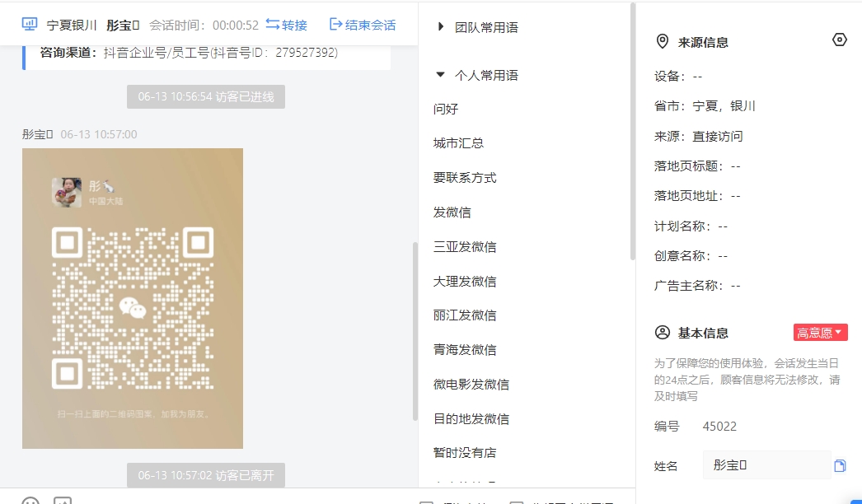
Task: Click the 省市：宁夏，银川 row
Action: point(705,106)
